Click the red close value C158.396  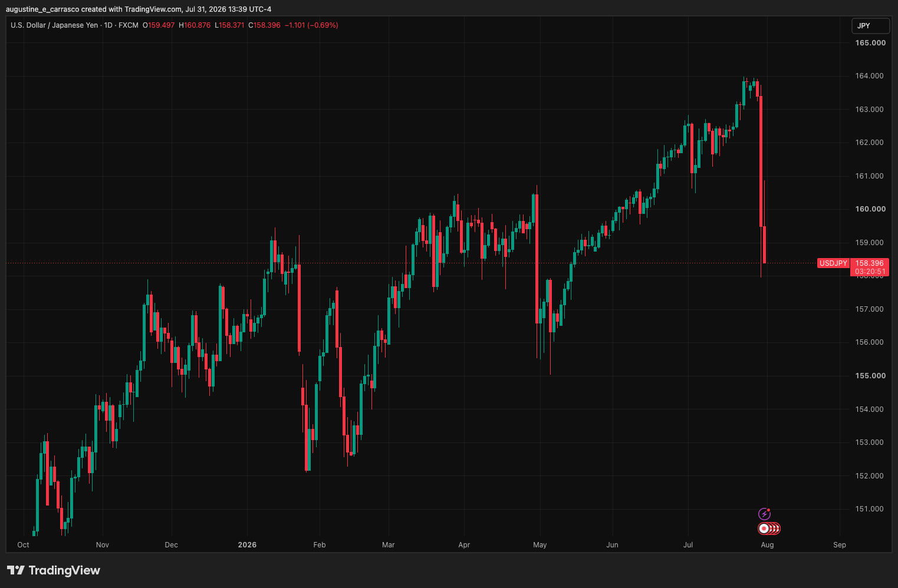click(264, 25)
